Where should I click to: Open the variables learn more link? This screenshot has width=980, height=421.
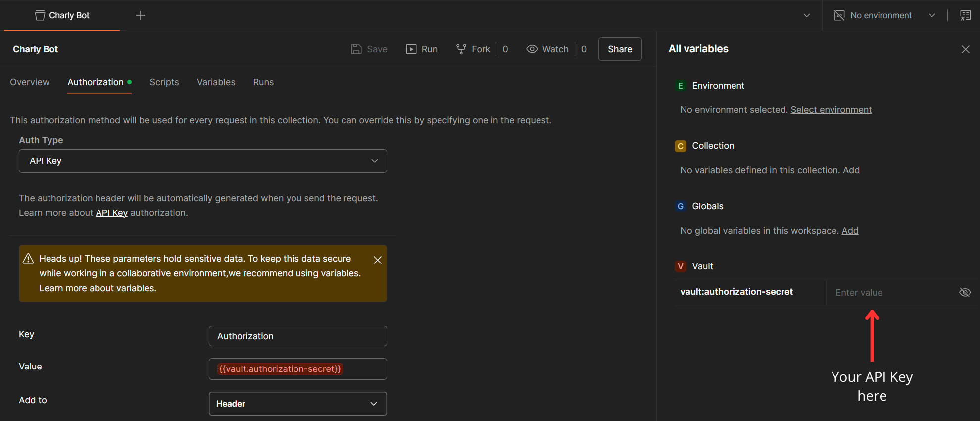135,288
